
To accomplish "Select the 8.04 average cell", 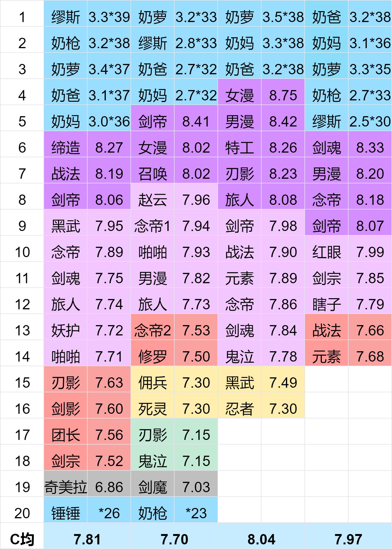I will pos(261,536).
